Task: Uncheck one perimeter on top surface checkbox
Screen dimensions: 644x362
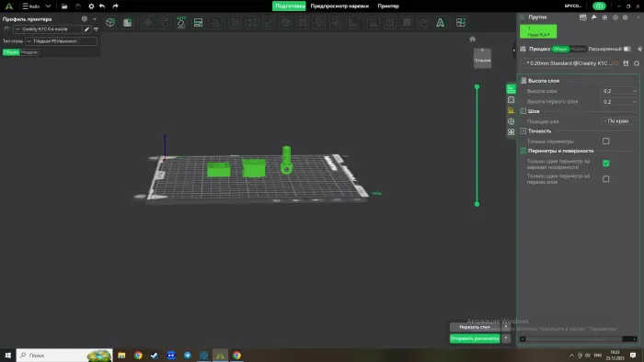Action: point(605,164)
